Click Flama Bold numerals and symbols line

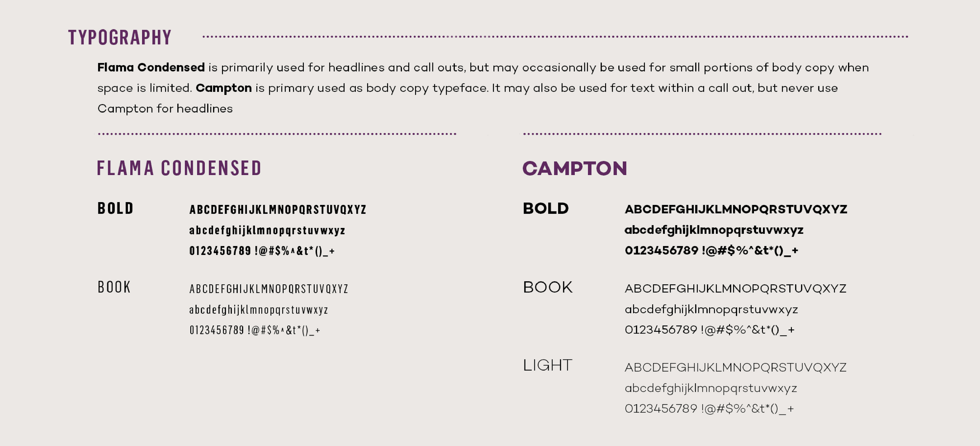pyautogui.click(x=262, y=251)
